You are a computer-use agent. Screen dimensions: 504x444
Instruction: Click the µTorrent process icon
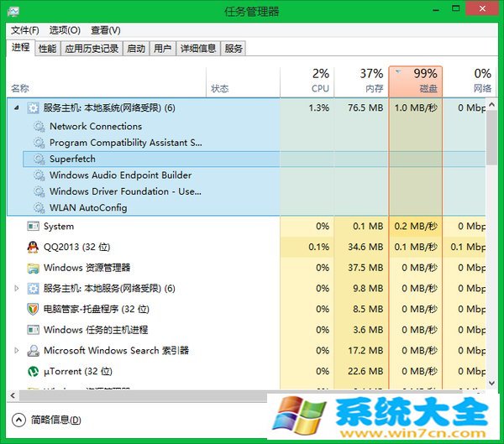pos(33,371)
